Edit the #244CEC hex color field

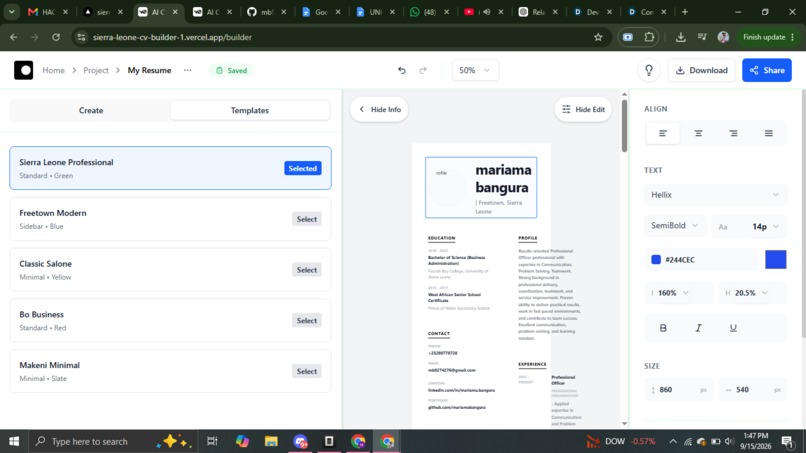702,260
